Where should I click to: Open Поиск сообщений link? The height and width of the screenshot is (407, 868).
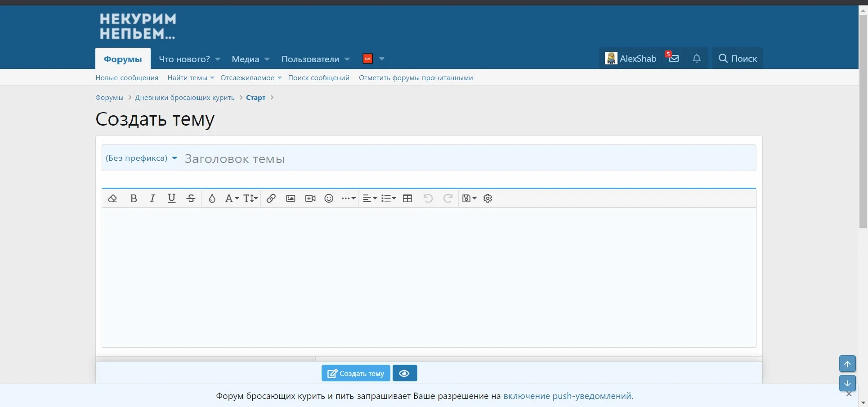click(319, 78)
